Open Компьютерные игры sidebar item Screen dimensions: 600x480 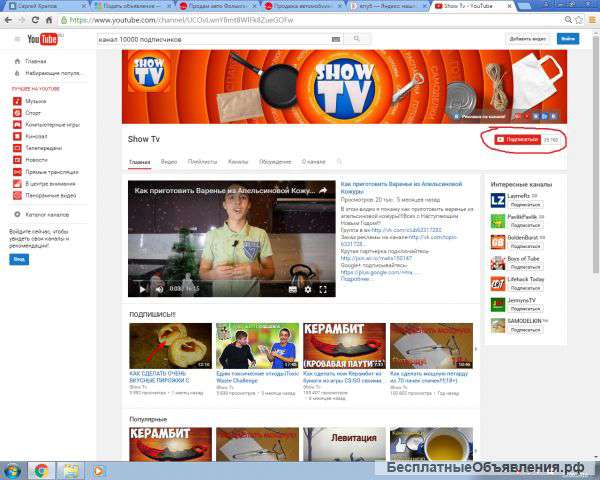(x=47, y=125)
